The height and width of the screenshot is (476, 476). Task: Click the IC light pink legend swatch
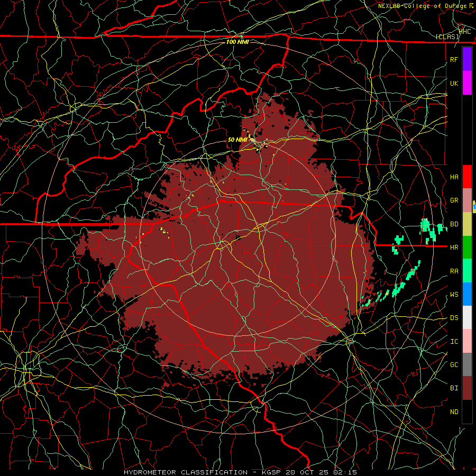(467, 341)
